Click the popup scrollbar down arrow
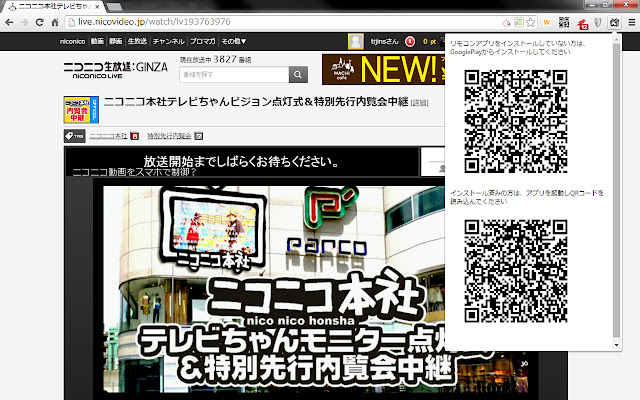Image resolution: width=640 pixels, height=400 pixels. (616, 345)
